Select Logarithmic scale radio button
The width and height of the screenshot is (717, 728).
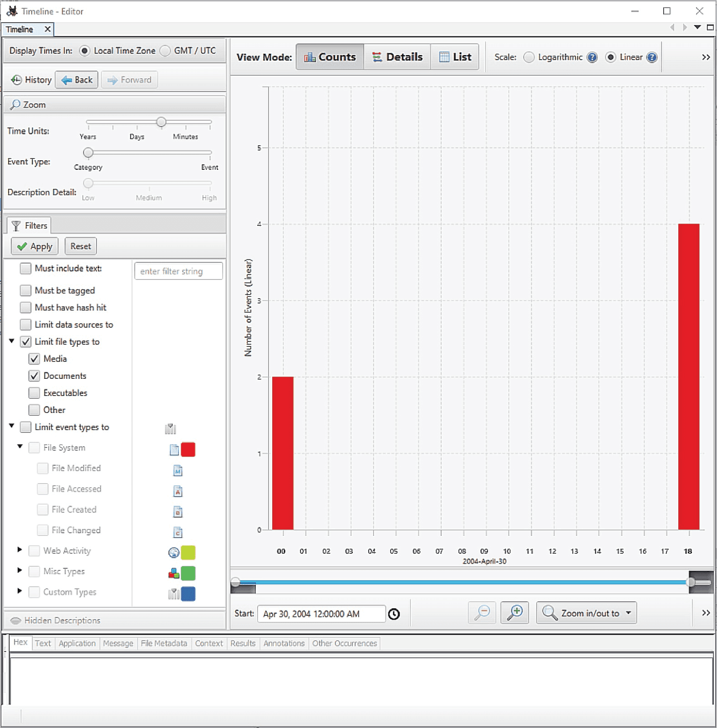click(x=529, y=57)
